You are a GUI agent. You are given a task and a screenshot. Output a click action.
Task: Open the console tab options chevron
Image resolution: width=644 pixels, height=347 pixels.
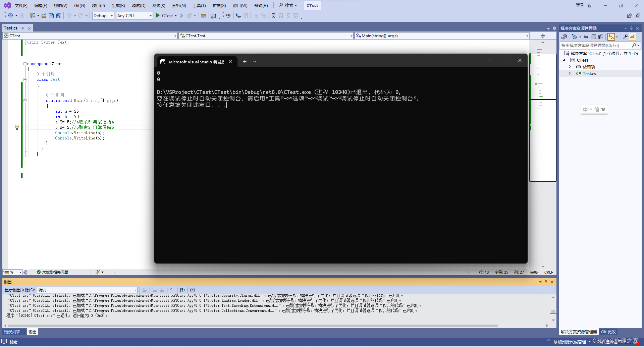255,62
